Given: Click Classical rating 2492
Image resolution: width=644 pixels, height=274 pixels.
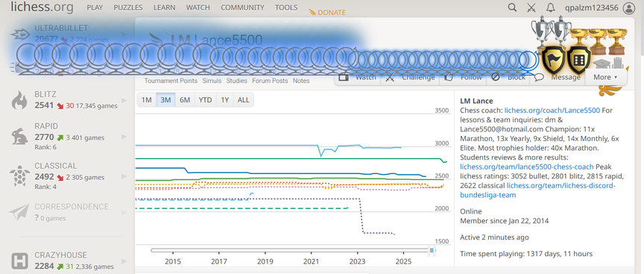Looking at the screenshot, I should pos(44,177).
